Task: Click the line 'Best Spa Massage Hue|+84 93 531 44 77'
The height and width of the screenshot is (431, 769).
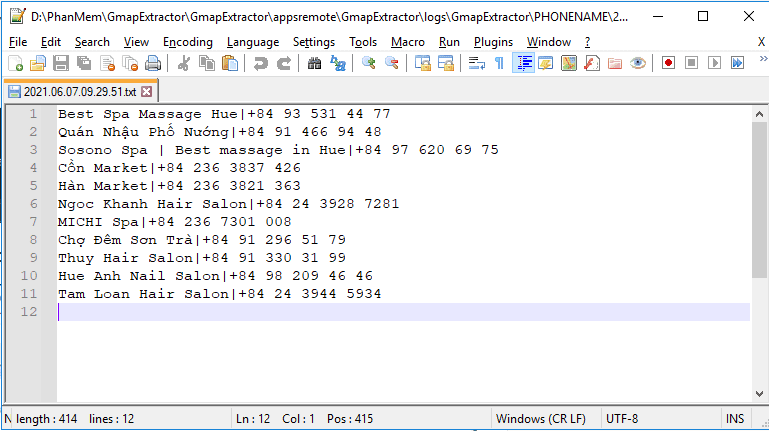Action: (x=224, y=114)
